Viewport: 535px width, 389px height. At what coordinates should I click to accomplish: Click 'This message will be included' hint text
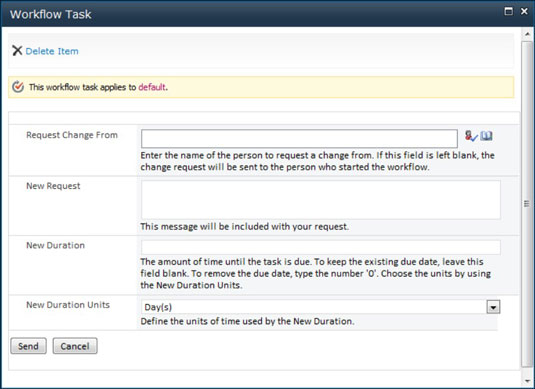coord(245,227)
